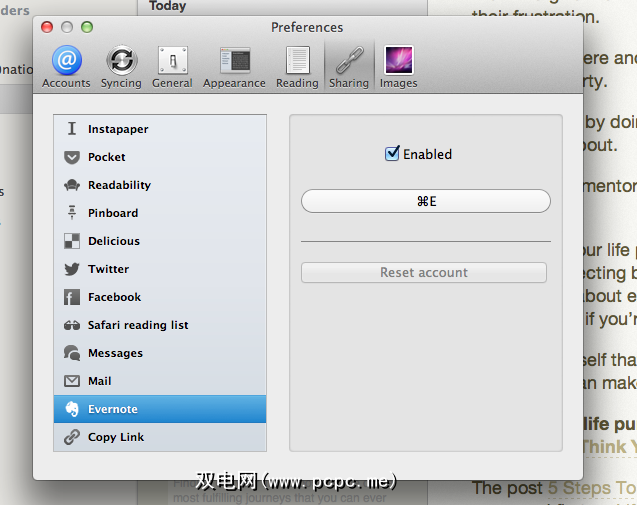Open the Accounts preferences pane
The image size is (637, 505).
coord(66,67)
